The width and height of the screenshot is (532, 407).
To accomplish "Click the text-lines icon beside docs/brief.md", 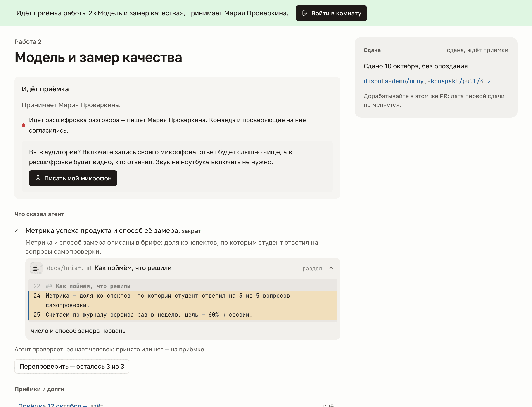I will (x=36, y=268).
